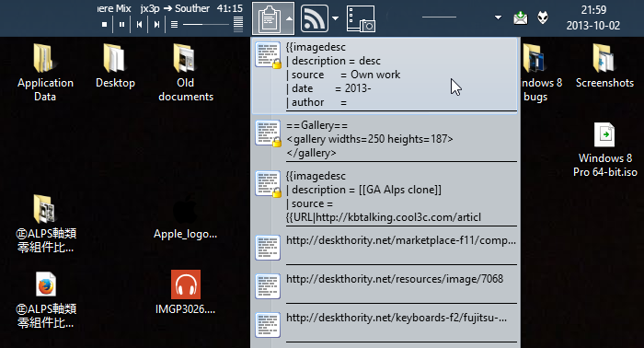
Task: Open the foobar2000 alien tray icon
Action: (x=543, y=17)
